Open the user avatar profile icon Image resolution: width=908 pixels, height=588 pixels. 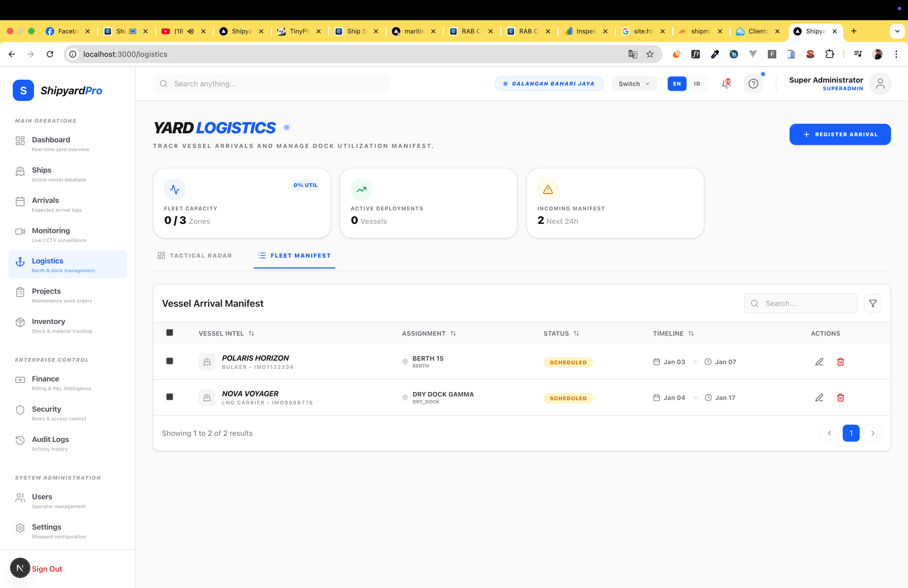pyautogui.click(x=880, y=84)
